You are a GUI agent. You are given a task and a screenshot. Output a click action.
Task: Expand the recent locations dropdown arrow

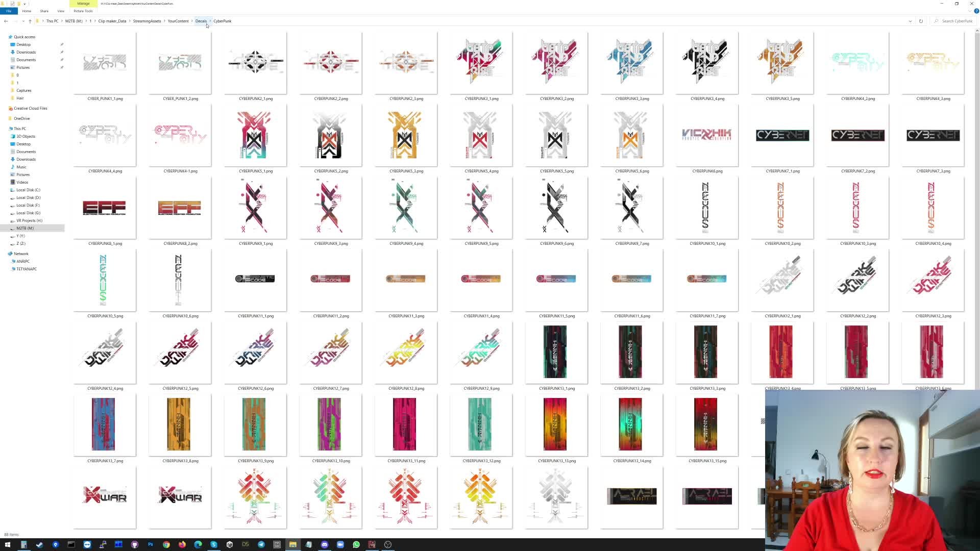point(23,21)
